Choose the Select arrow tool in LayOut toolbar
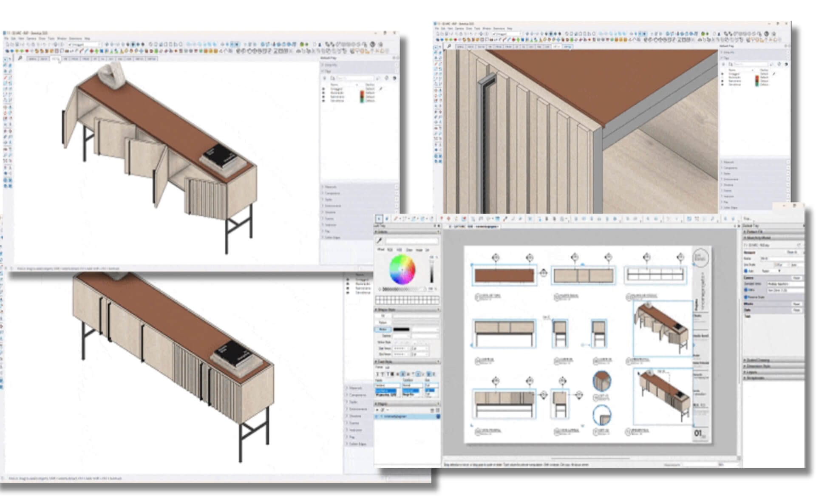 [379, 219]
